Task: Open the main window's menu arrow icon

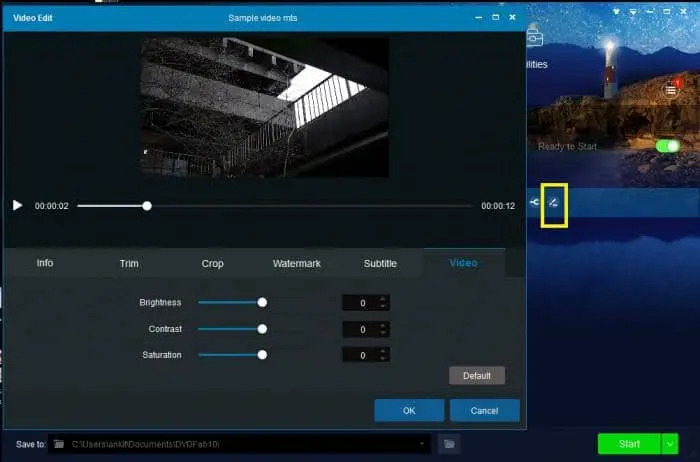Action: tap(634, 12)
